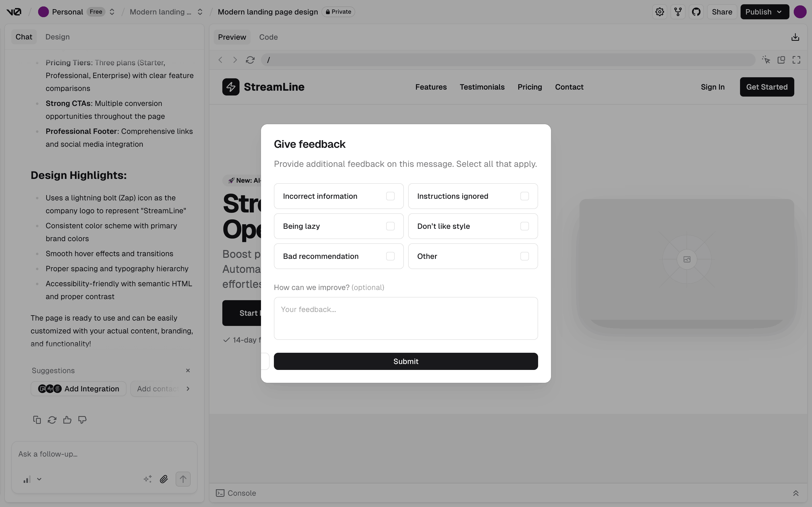Tick the Being lazy checkbox

[390, 226]
